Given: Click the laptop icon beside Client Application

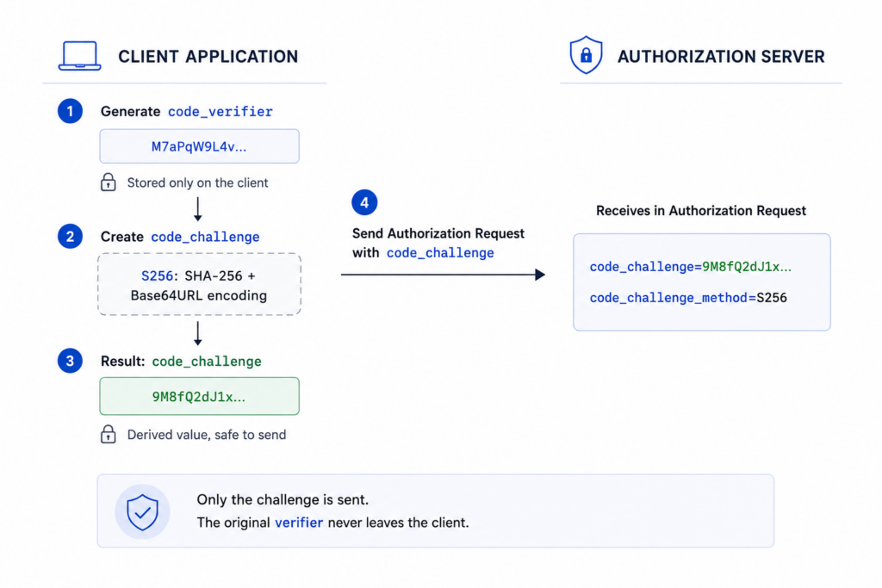Looking at the screenshot, I should 80,56.
